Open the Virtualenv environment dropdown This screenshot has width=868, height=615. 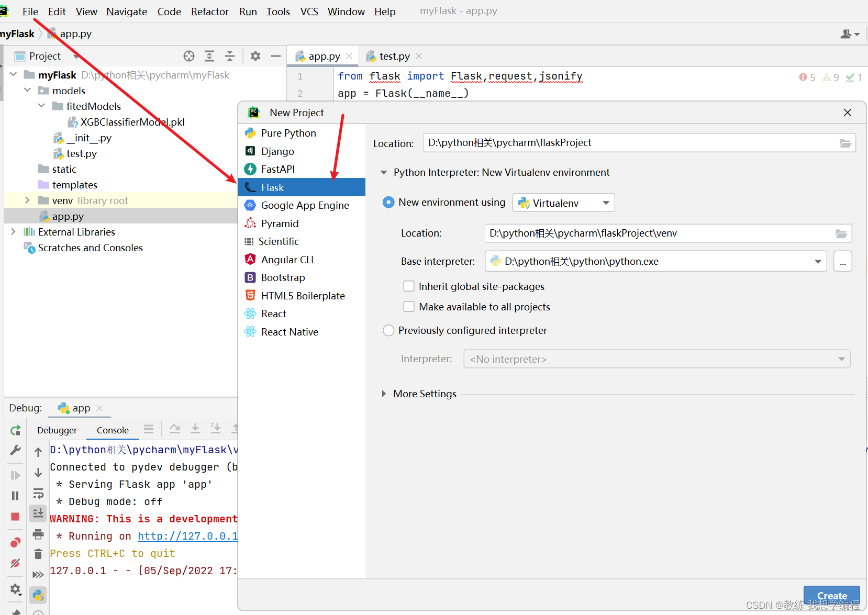click(563, 203)
